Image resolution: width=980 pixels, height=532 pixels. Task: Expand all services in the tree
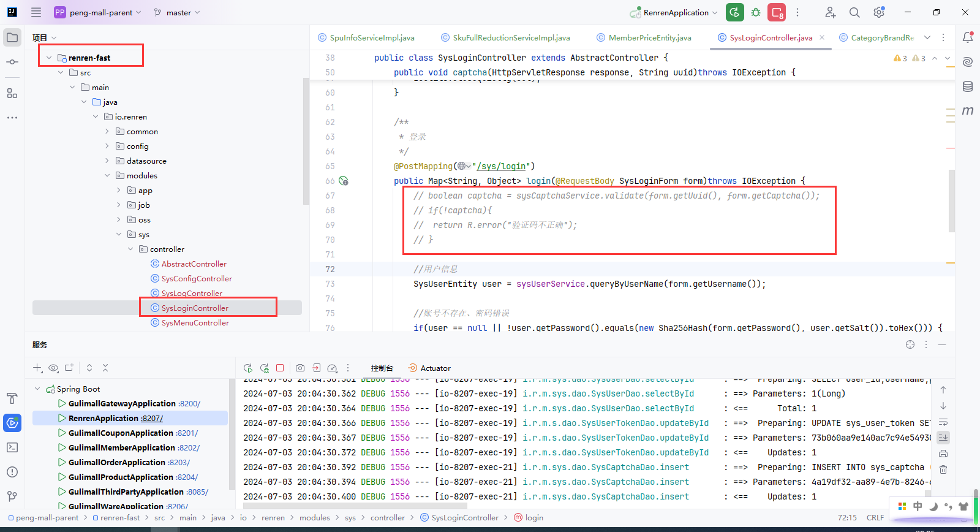tap(89, 368)
